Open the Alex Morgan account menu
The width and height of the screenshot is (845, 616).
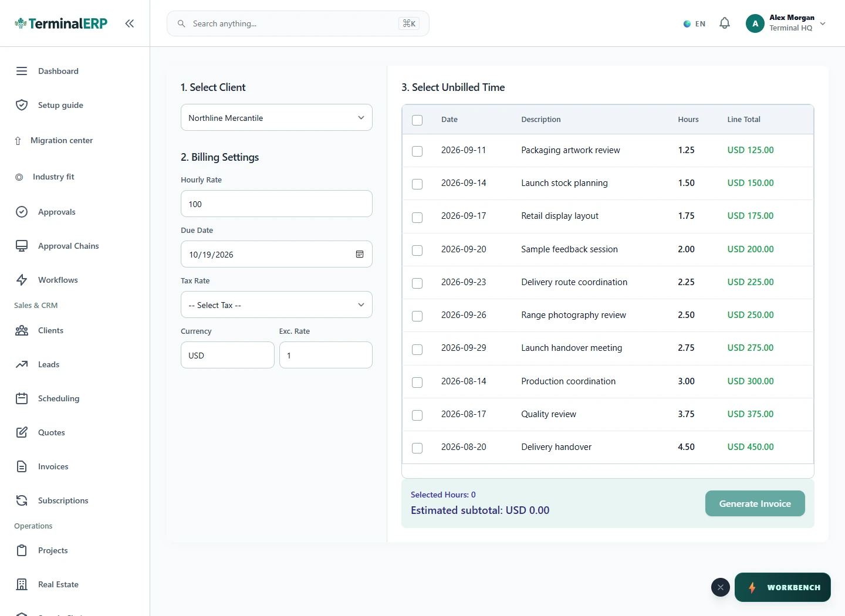point(786,23)
